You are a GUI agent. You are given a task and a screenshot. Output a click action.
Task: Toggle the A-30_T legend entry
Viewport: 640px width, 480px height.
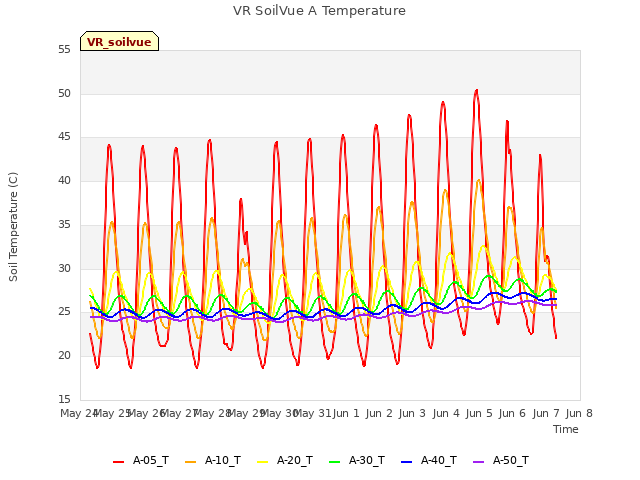(x=357, y=460)
